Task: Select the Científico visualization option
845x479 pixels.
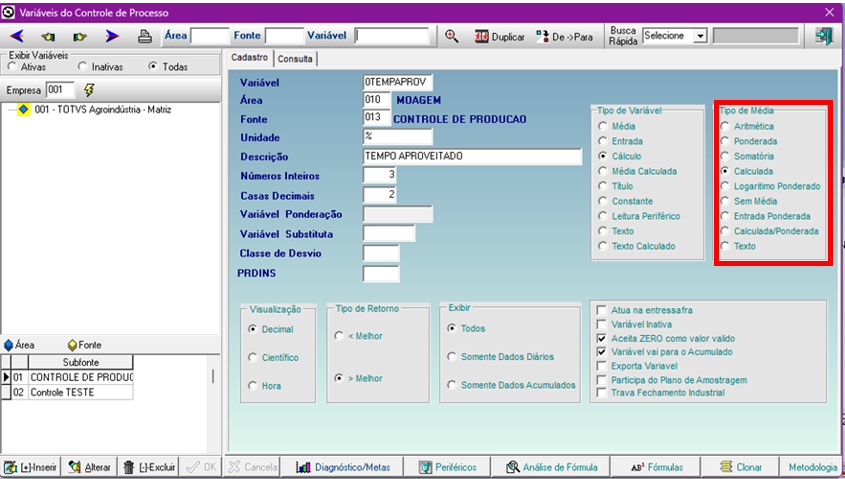Action: [x=252, y=357]
